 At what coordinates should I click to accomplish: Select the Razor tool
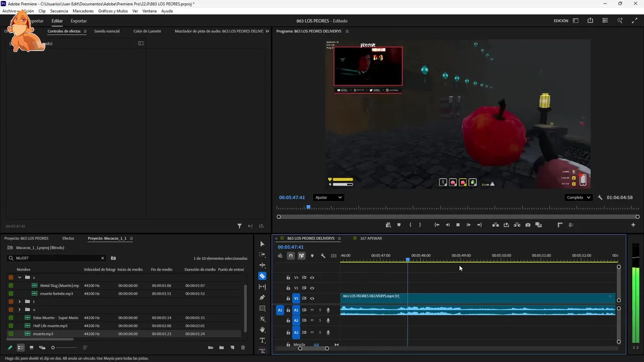[x=262, y=276]
